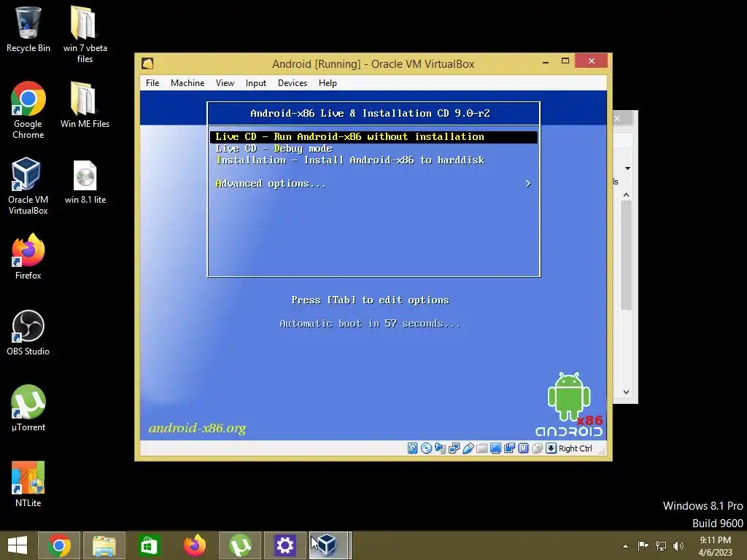This screenshot has height=560, width=747.
Task: Click the Advanced options arrow chevron
Action: (528, 183)
